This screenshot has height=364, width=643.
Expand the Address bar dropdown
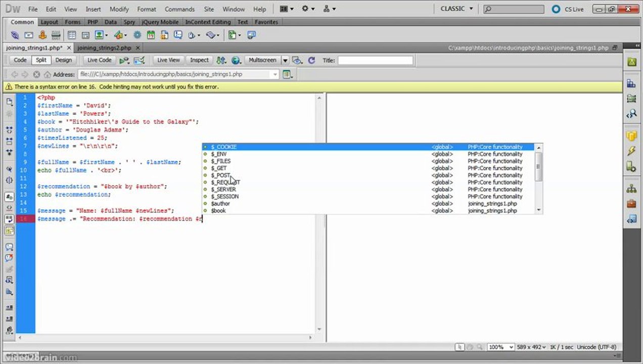[275, 74]
